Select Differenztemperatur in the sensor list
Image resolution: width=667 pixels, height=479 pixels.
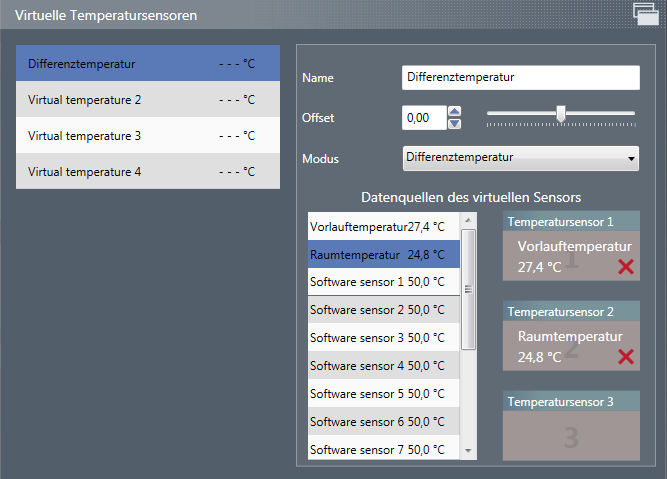[x=148, y=64]
